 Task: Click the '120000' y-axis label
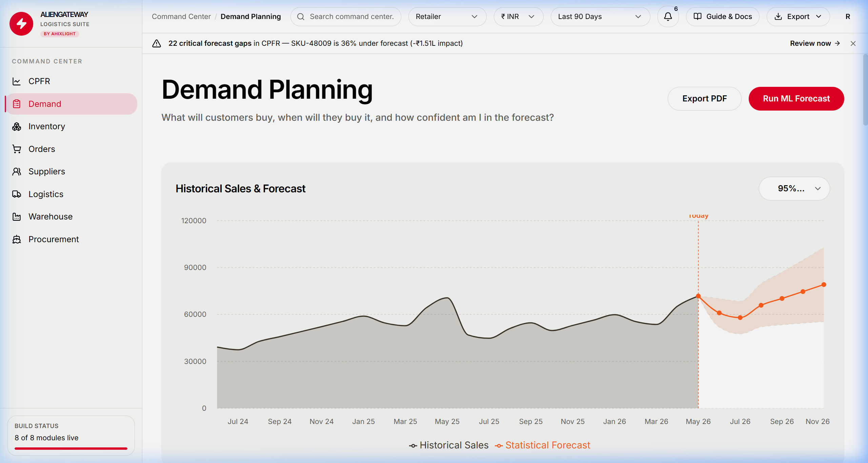194,221
